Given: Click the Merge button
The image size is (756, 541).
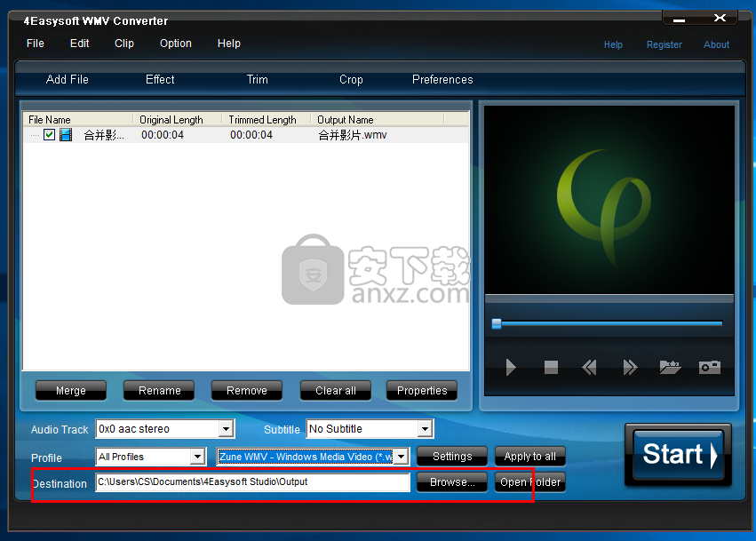Looking at the screenshot, I should coord(71,391).
